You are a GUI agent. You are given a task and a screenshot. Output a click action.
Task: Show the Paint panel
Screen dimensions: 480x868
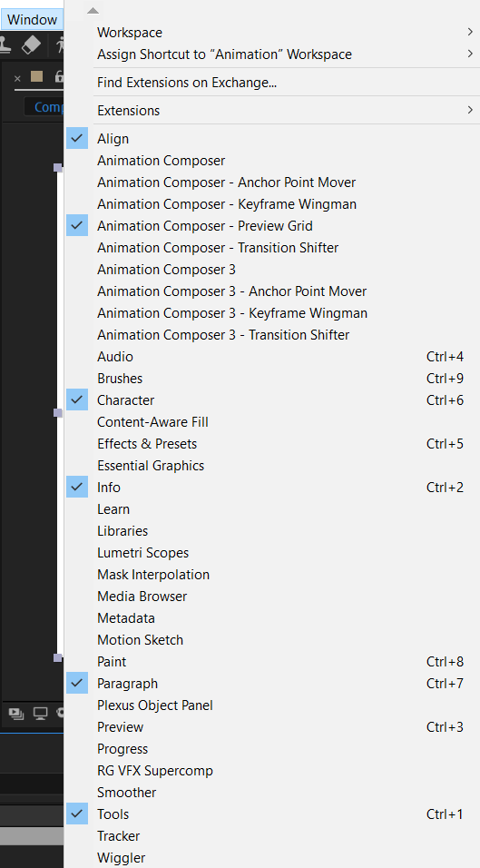point(271,662)
